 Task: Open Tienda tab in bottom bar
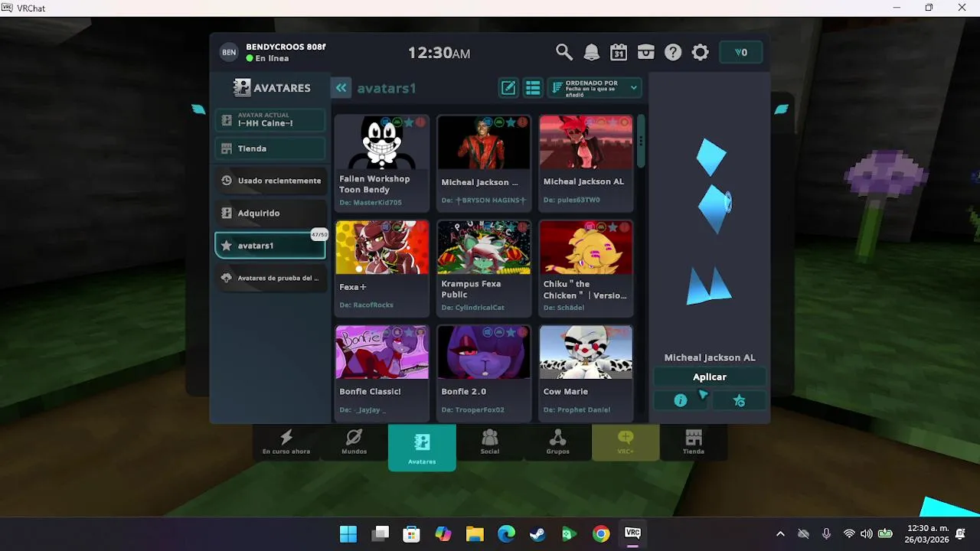click(x=694, y=442)
